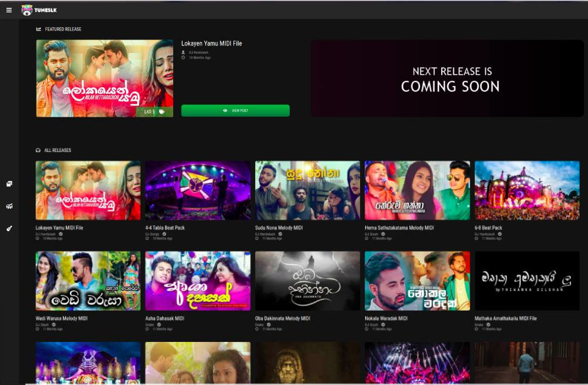Open the stacked-cards icon in the sidebar
The image size is (588, 385).
(9, 183)
